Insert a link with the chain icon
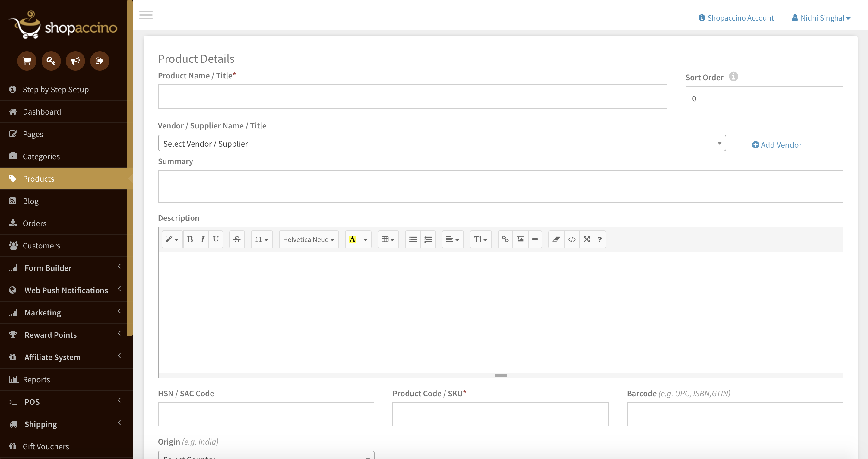Viewport: 868px width, 459px height. point(505,239)
